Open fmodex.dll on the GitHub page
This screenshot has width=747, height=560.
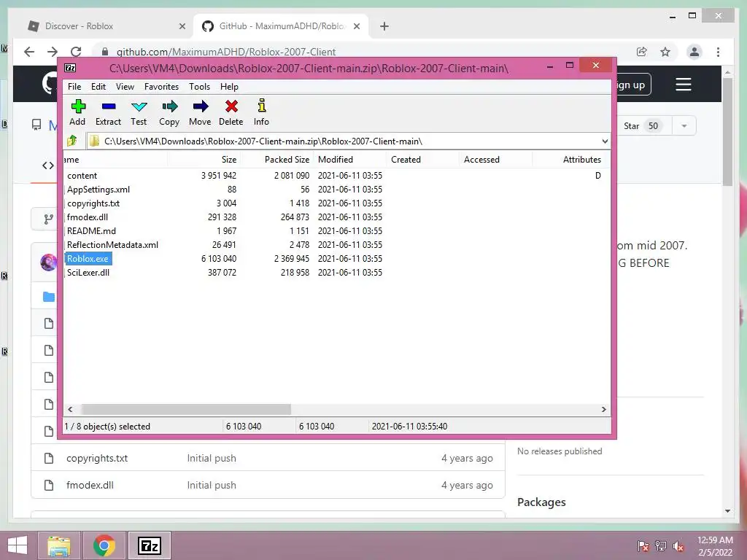point(90,485)
